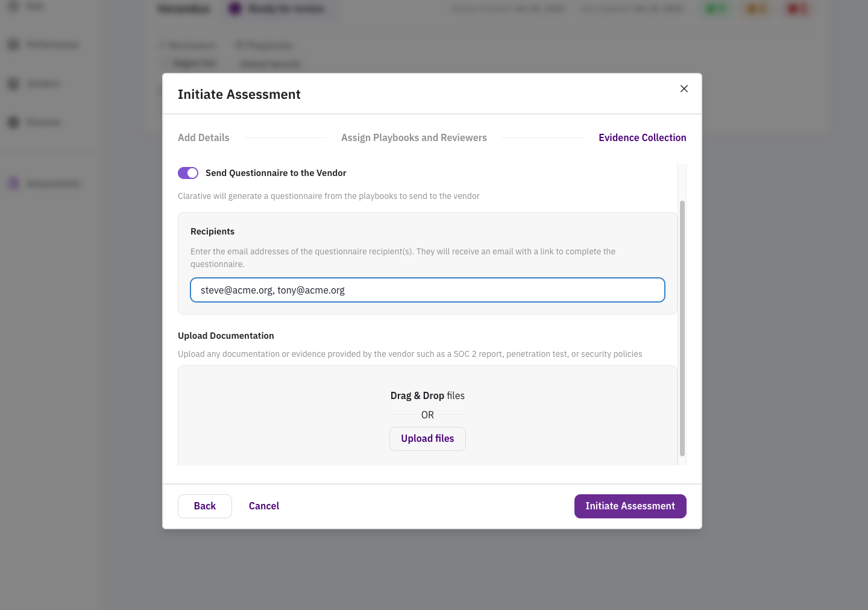The width and height of the screenshot is (868, 610).
Task: Open the 'Assign Playbooks and Reviewers' step
Action: 414,137
